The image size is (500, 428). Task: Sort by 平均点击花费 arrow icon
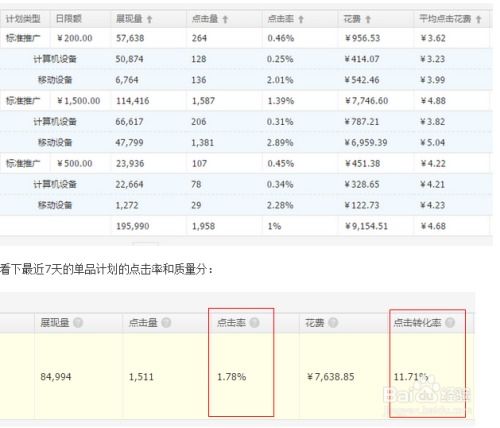click(479, 19)
